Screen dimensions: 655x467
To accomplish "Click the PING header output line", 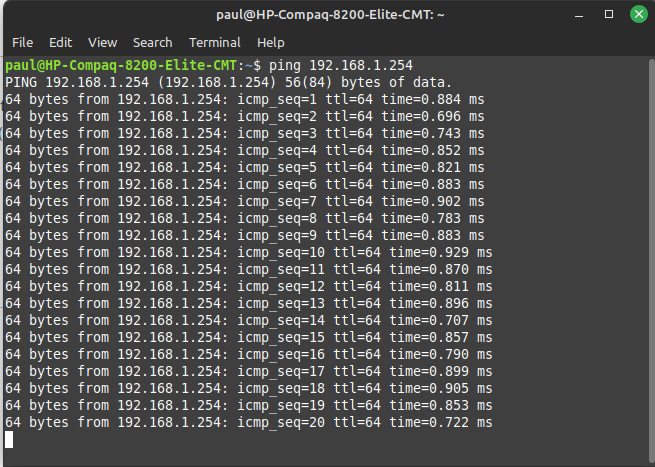I will pos(228,82).
